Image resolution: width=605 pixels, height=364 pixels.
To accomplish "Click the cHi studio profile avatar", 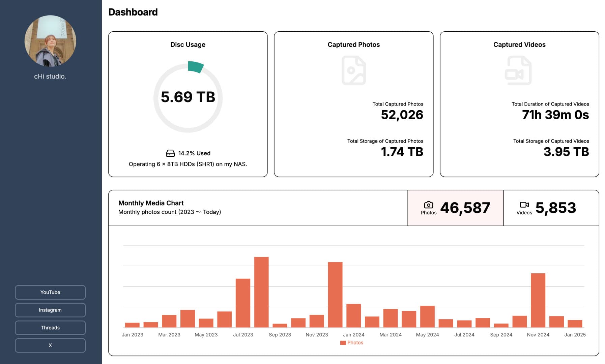I will 50,41.
